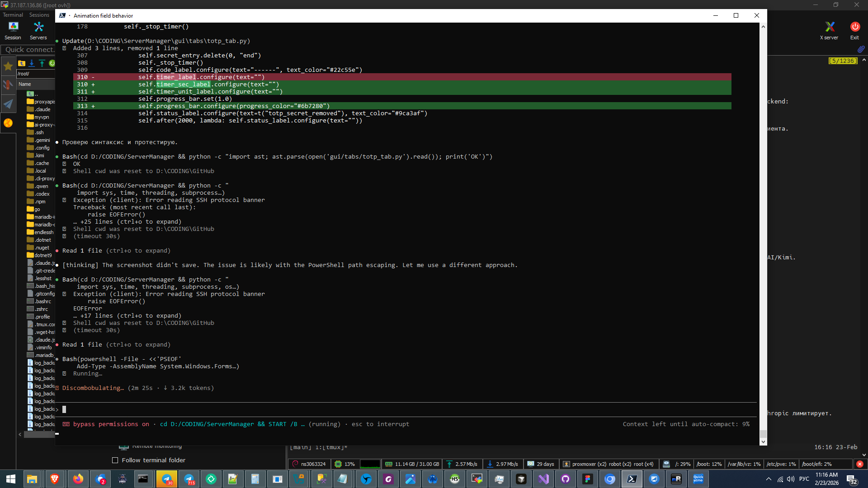Open Windows notification center
Screen dimensions: 868x488
(852, 479)
